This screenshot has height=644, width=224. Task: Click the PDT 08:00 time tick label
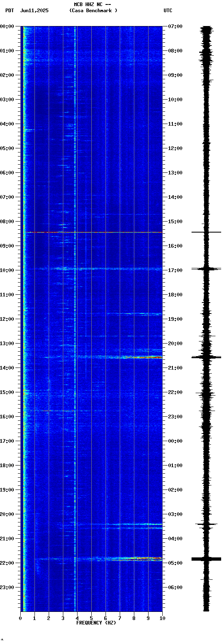[7, 222]
